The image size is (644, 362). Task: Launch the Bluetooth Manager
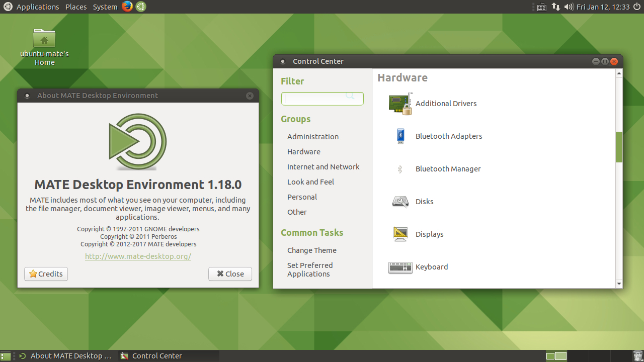[x=447, y=169]
